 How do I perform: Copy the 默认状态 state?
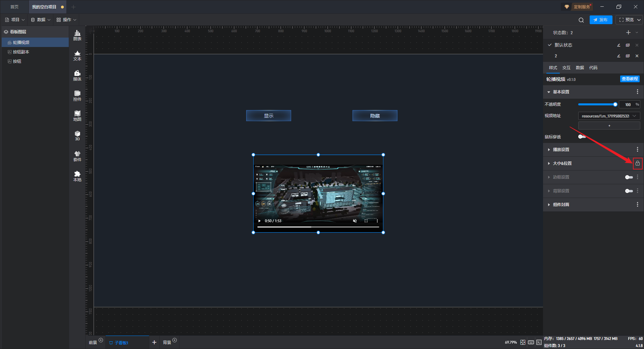pyautogui.click(x=628, y=45)
